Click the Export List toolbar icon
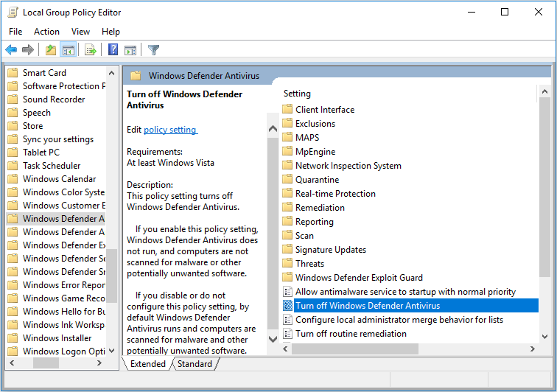This screenshot has width=557, height=392. pyautogui.click(x=91, y=50)
